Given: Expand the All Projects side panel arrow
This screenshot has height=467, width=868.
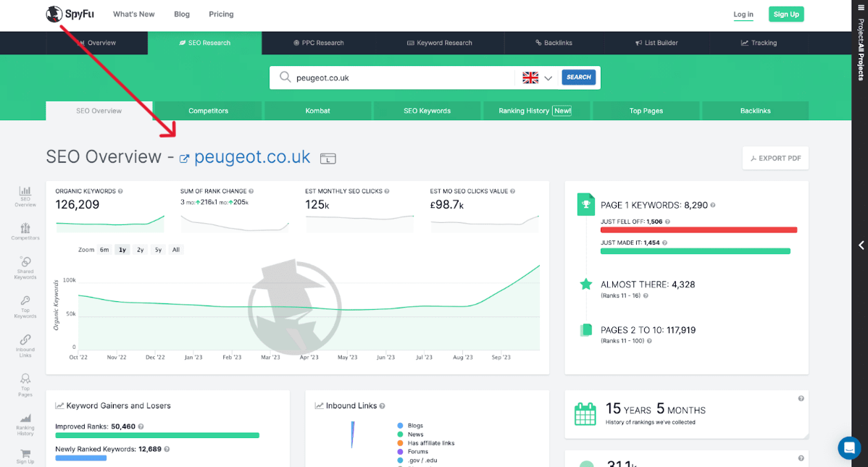Looking at the screenshot, I should point(861,245).
